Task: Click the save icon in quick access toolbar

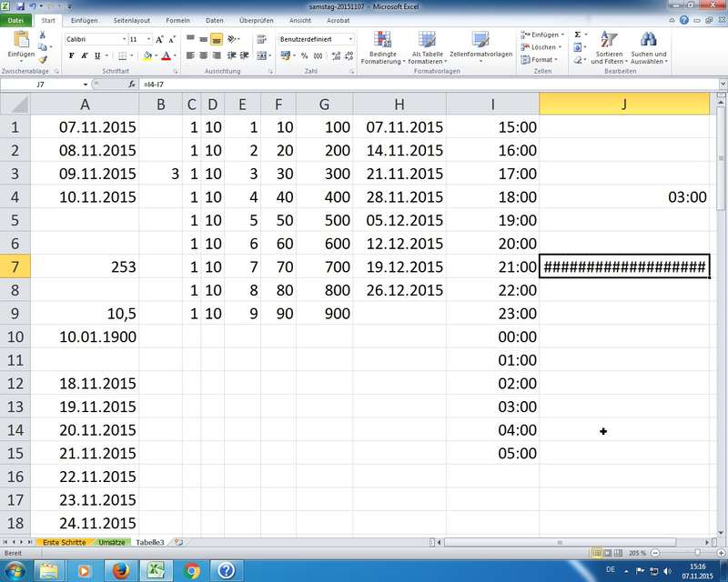Action: click(x=19, y=5)
